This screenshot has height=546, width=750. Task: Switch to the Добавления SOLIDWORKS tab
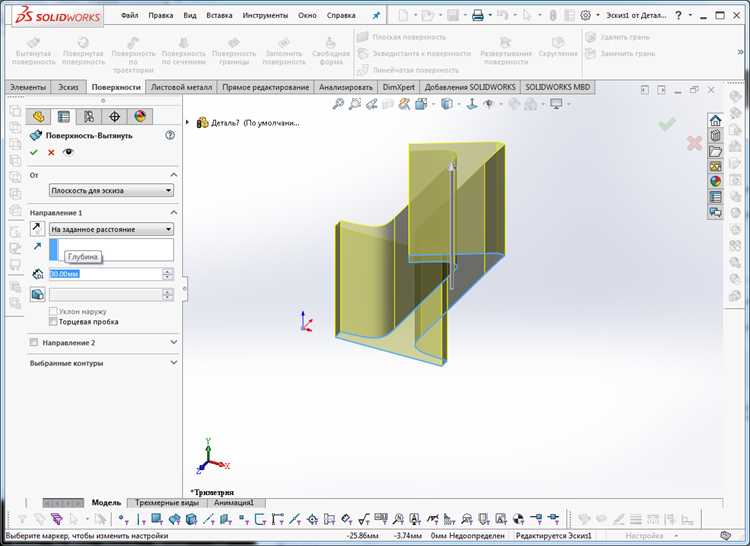pos(470,87)
